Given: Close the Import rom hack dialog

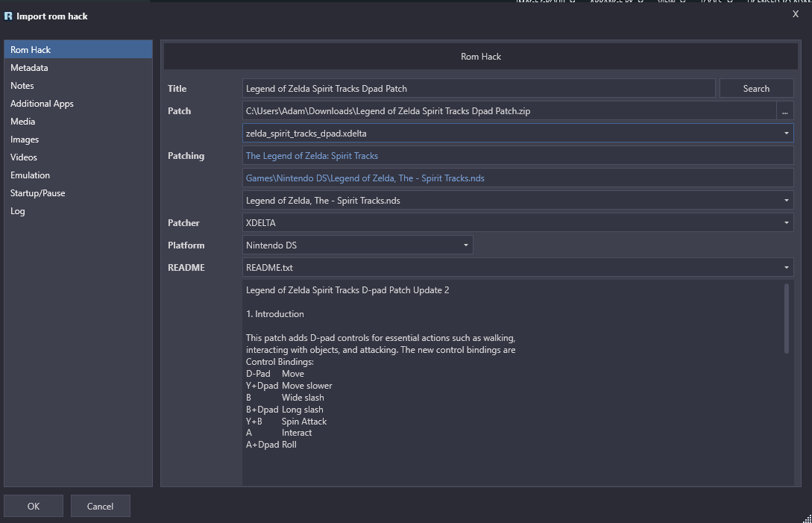Looking at the screenshot, I should pos(796,14).
